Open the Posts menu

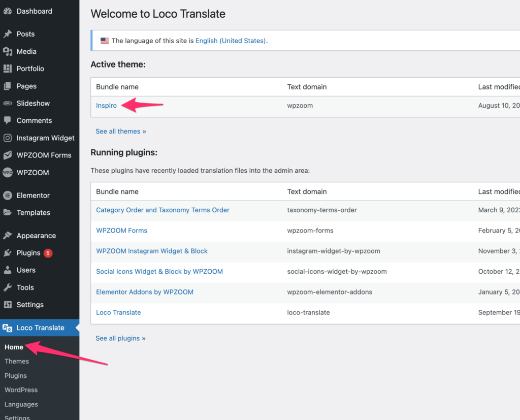pos(25,34)
